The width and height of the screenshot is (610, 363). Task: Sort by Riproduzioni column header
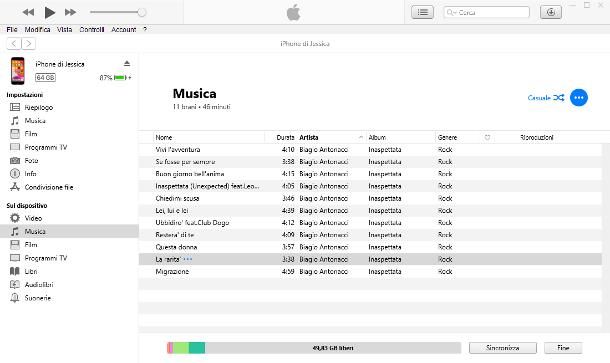click(536, 137)
